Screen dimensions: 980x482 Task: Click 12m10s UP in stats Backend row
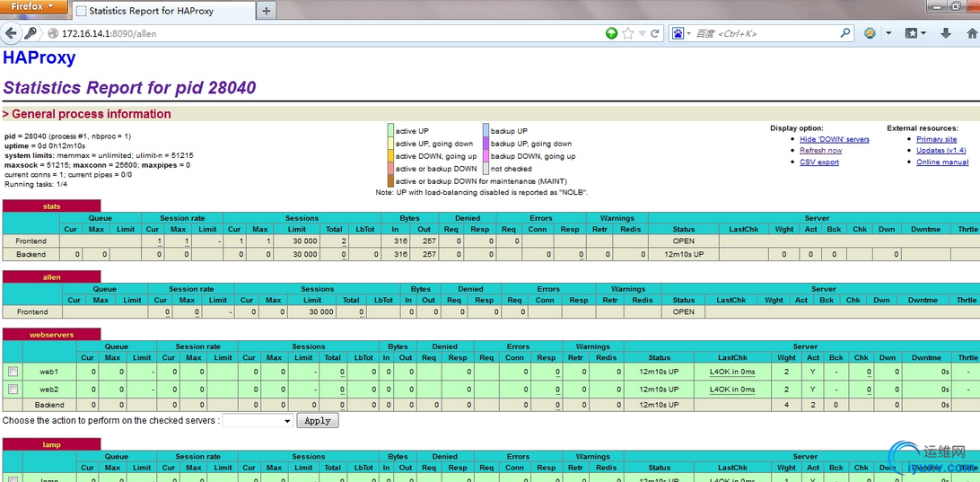click(x=684, y=254)
